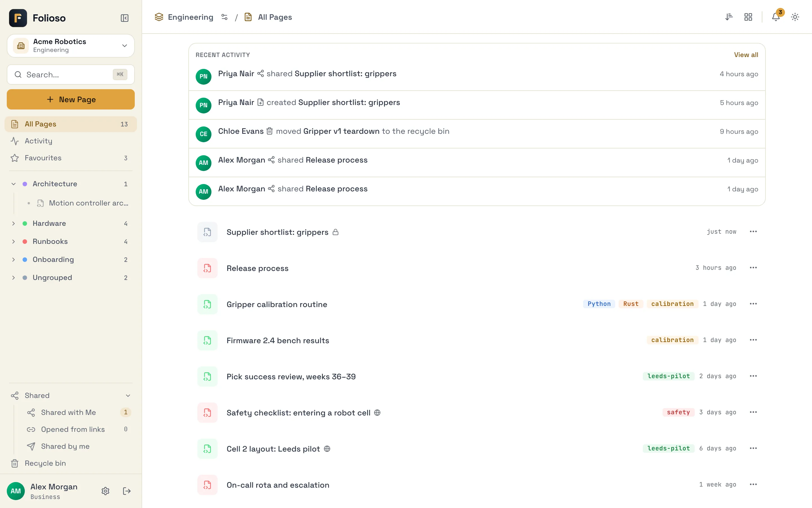Open more options for Cell 2 layout page
Viewport: 812px width, 508px height.
coord(753,448)
